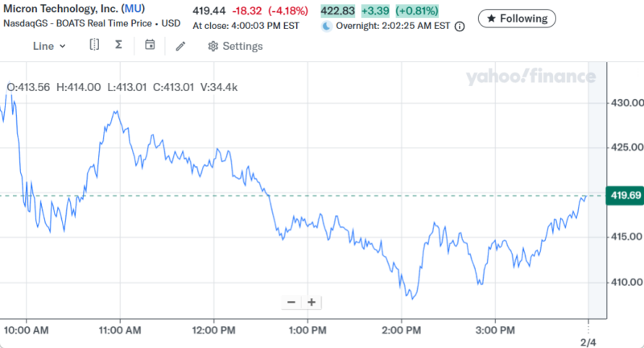Click the 2:00 PM time axis label
The width and height of the screenshot is (644, 348).
coord(402,330)
